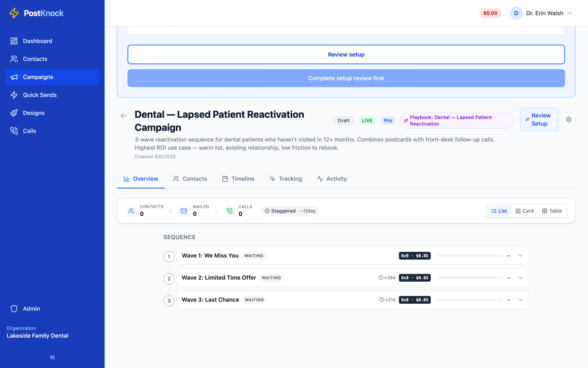Click Wave 2 WAITING status badge
Viewport: 588px width, 368px height.
coord(272,278)
